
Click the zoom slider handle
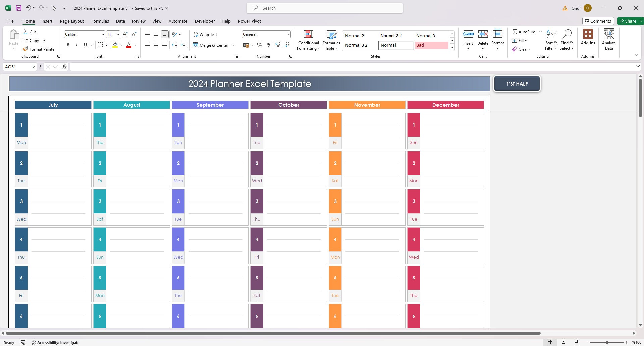coord(607,342)
